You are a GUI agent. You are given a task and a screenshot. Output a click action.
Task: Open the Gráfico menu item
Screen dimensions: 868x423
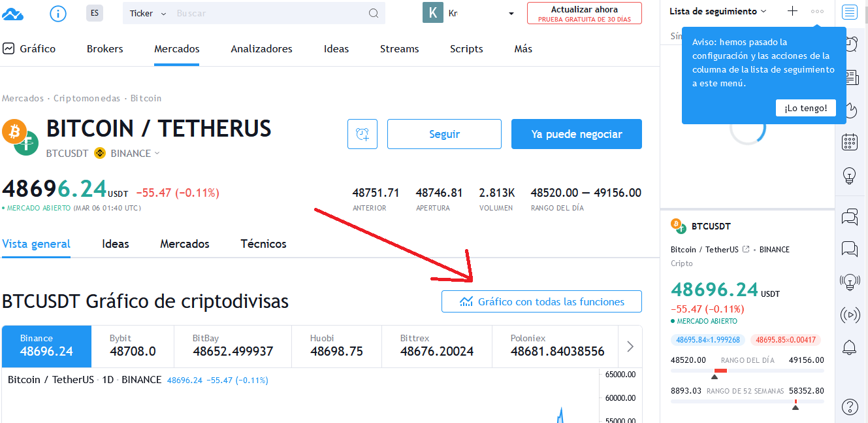pyautogui.click(x=29, y=48)
